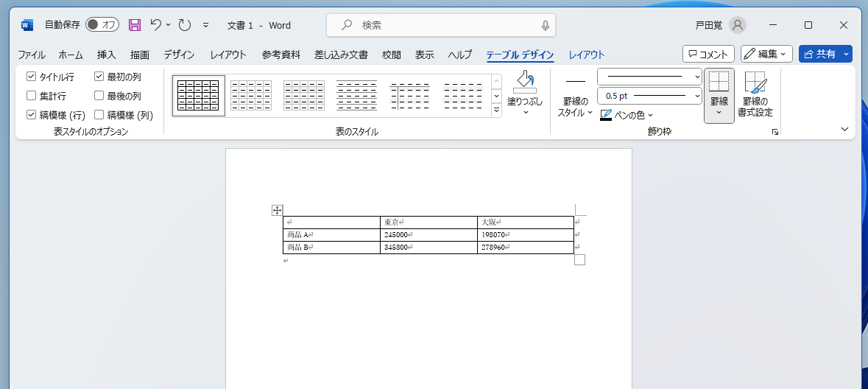Switch to the 挿入 tab

coord(106,55)
